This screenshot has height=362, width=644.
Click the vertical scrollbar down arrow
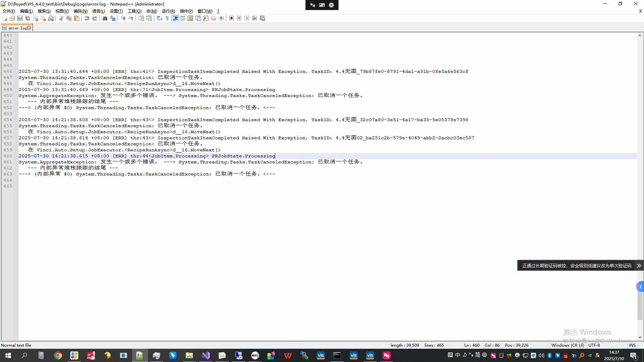point(640,337)
